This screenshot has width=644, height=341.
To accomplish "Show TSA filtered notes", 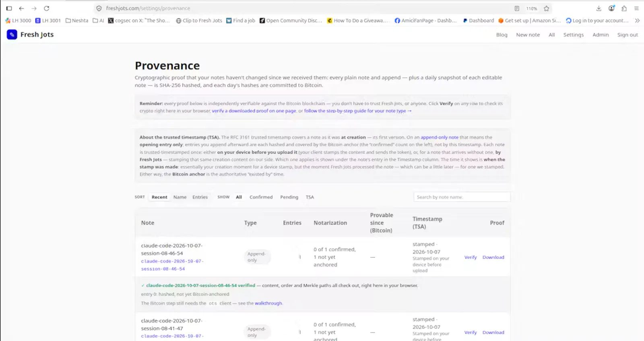I will pyautogui.click(x=310, y=197).
